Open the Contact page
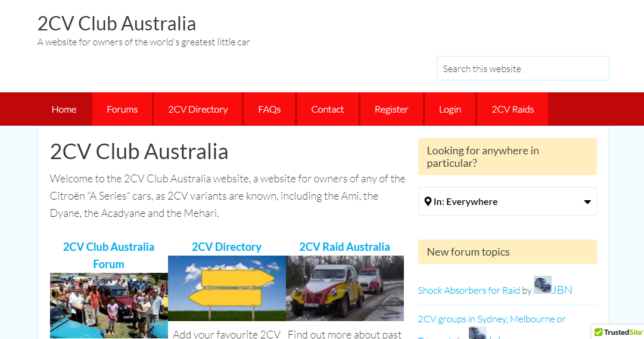 click(x=327, y=109)
